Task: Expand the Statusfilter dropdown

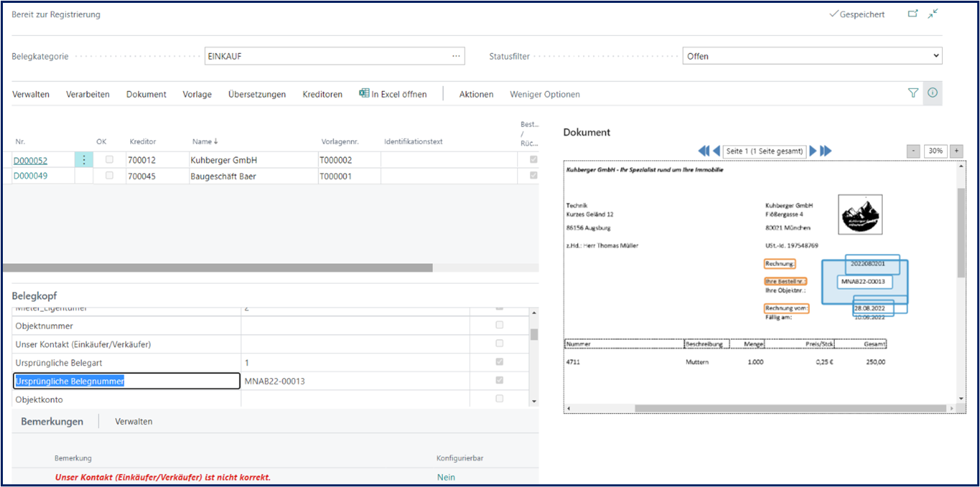Action: pos(936,56)
